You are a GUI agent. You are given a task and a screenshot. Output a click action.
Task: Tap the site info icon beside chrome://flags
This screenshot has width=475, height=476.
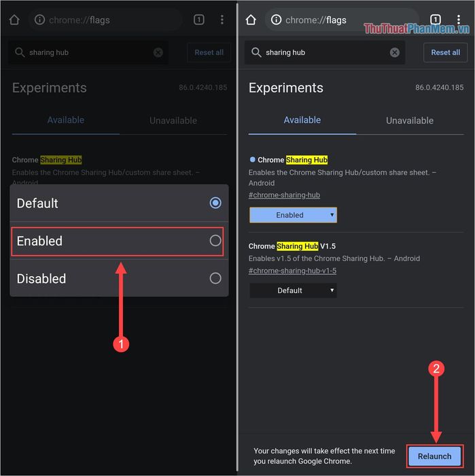(x=276, y=20)
